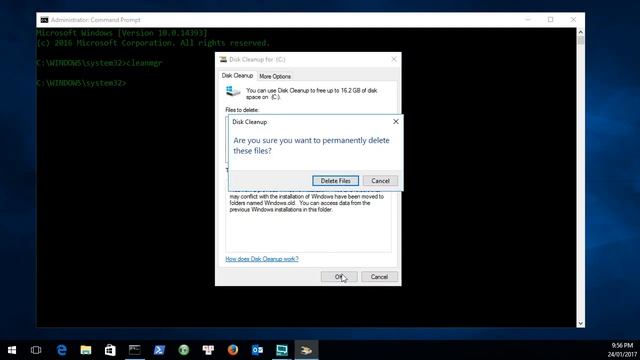
Task: Launch Microsoft Edge from the taskbar
Action: tap(62, 350)
